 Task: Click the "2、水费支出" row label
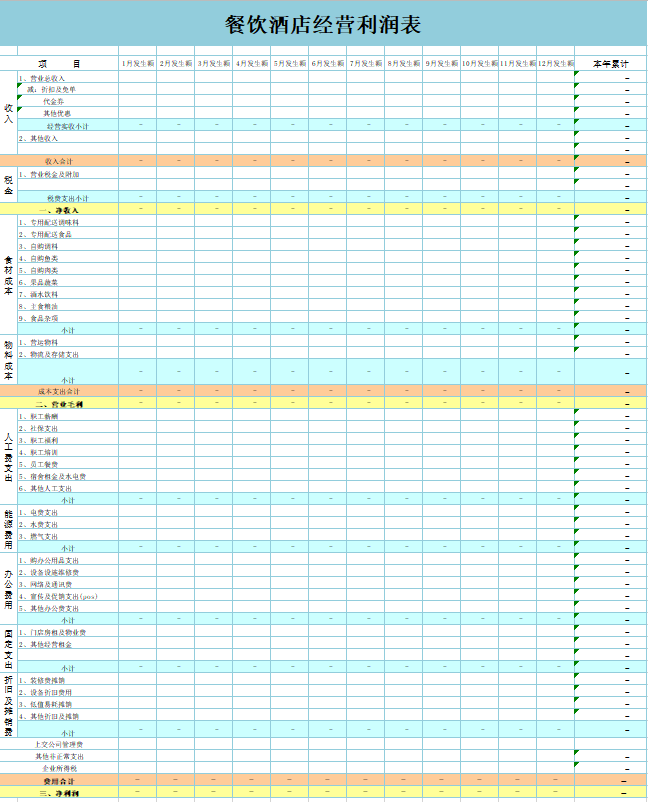[38, 525]
